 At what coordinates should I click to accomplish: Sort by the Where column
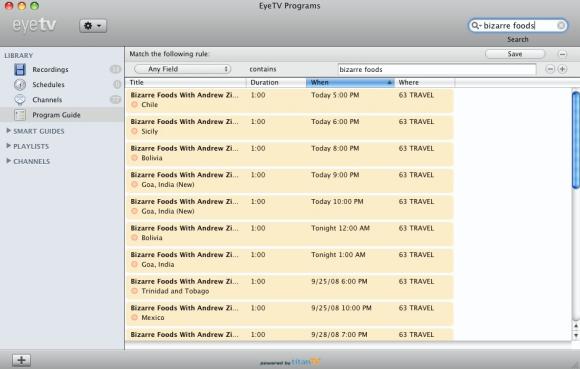click(425, 82)
